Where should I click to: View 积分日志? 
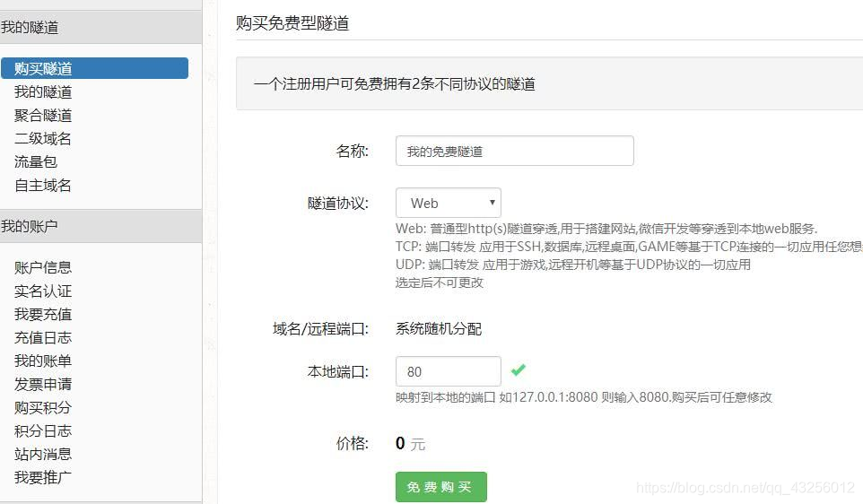[43, 430]
